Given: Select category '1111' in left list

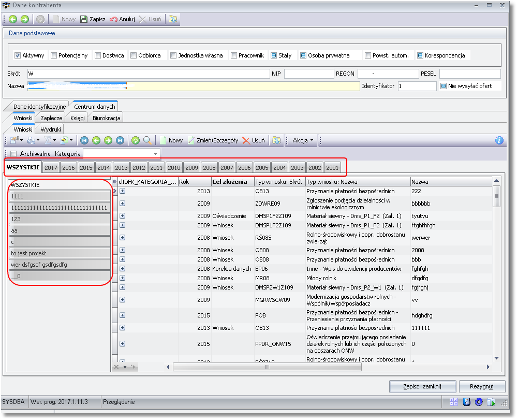Looking at the screenshot, I should [x=60, y=196].
